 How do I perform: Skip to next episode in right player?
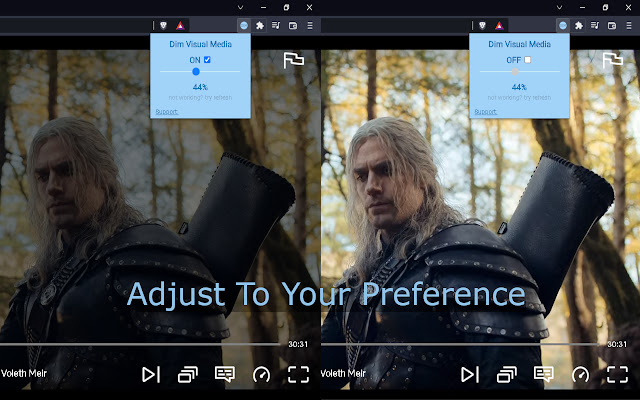pos(470,374)
